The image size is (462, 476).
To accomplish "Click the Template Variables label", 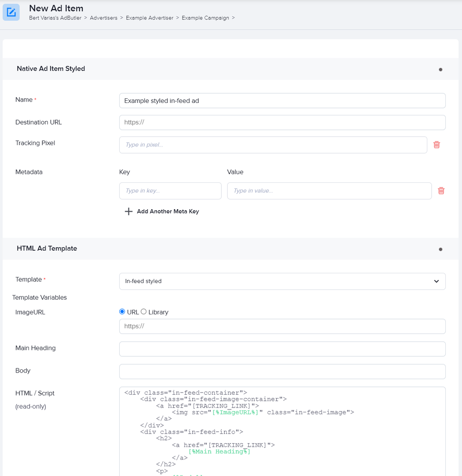I will (x=39, y=297).
